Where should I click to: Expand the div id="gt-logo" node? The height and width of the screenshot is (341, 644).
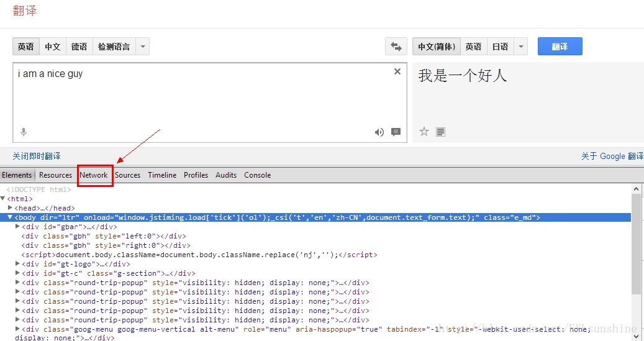pyautogui.click(x=17, y=264)
